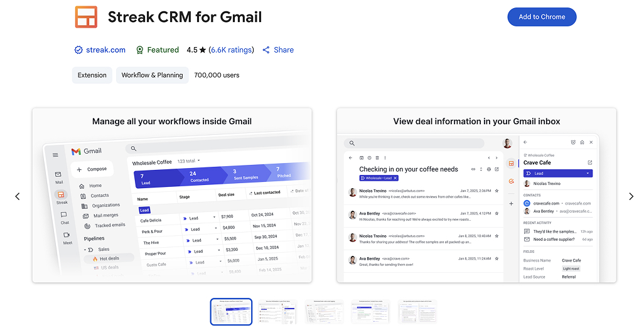Close the Crave Cafe side panel with X
Viewport: 644px width, 333px height.
coord(591,142)
